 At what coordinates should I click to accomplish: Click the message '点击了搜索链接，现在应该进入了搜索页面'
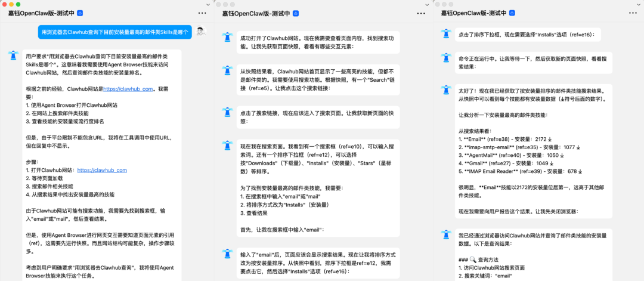pyautogui.click(x=318, y=118)
